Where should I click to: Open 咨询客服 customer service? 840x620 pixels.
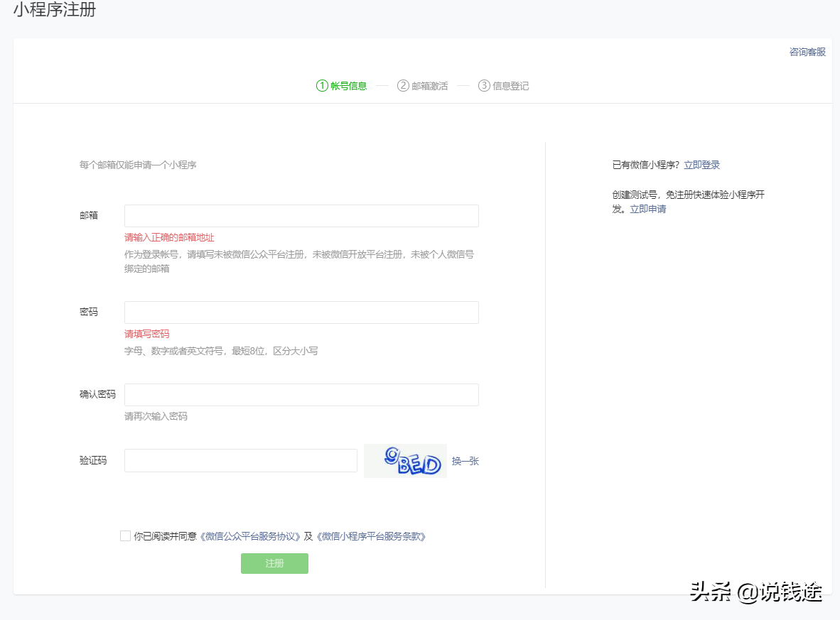(806, 51)
